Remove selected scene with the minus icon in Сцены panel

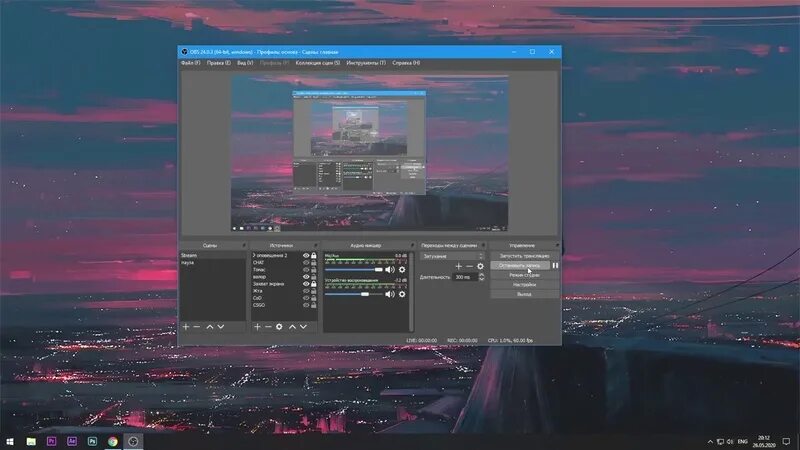(197, 327)
